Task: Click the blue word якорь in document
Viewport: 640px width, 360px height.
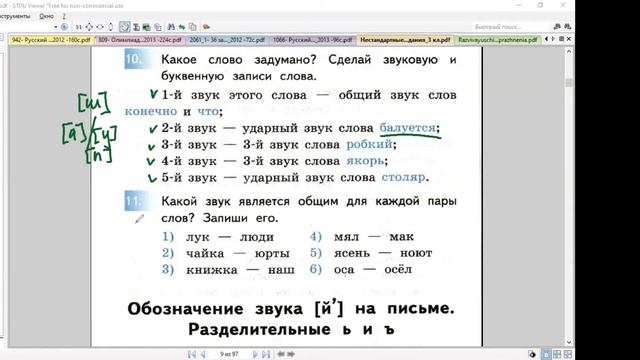Action: pos(365,161)
